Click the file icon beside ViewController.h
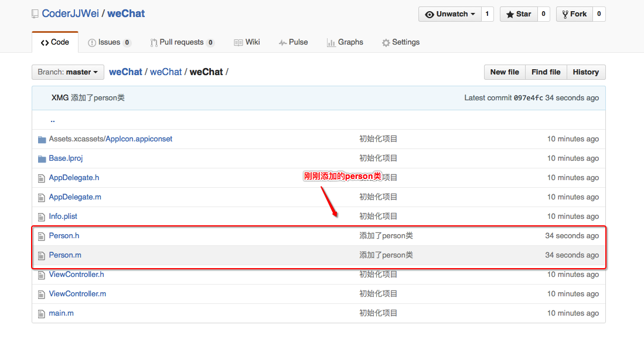The image size is (644, 345). pyautogui.click(x=41, y=275)
